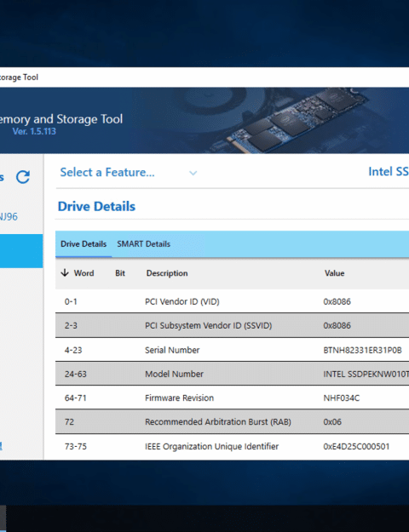Expand the feature list chevron arrow
The width and height of the screenshot is (409, 532).
point(193,174)
